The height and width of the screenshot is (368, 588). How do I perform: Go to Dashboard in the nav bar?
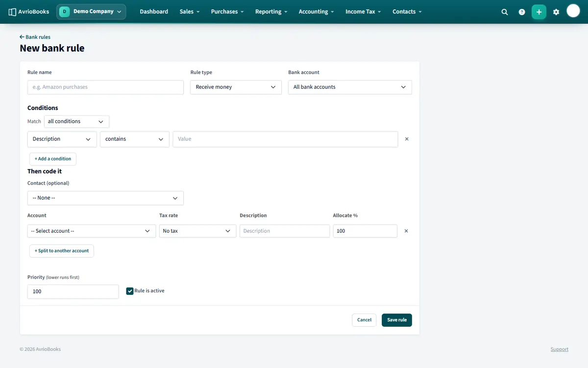(x=154, y=12)
